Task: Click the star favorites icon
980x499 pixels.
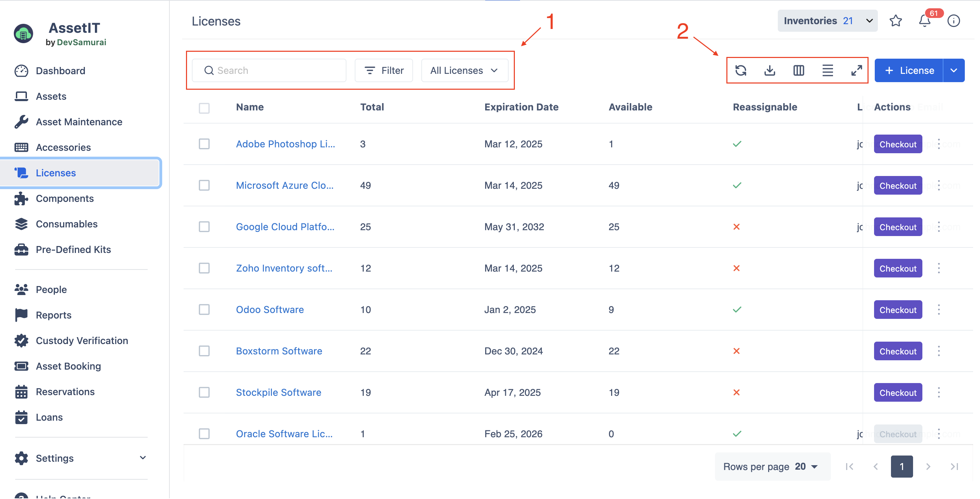Action: click(895, 21)
